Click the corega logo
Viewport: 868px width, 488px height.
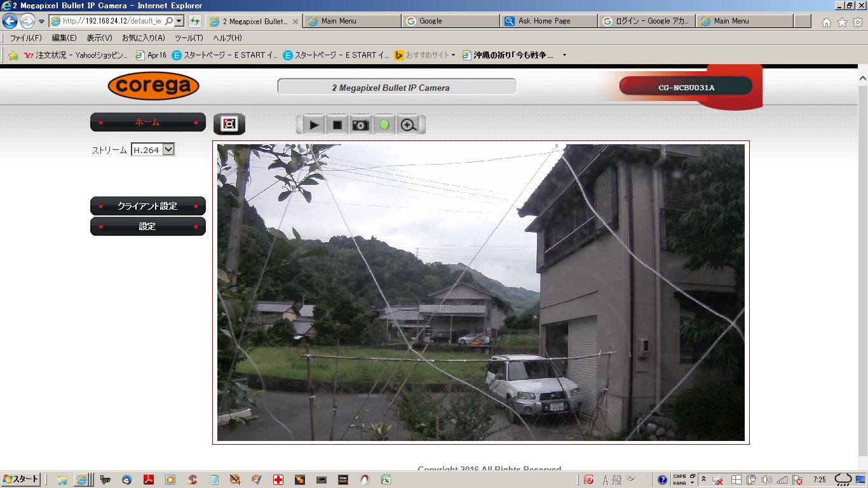pos(153,86)
